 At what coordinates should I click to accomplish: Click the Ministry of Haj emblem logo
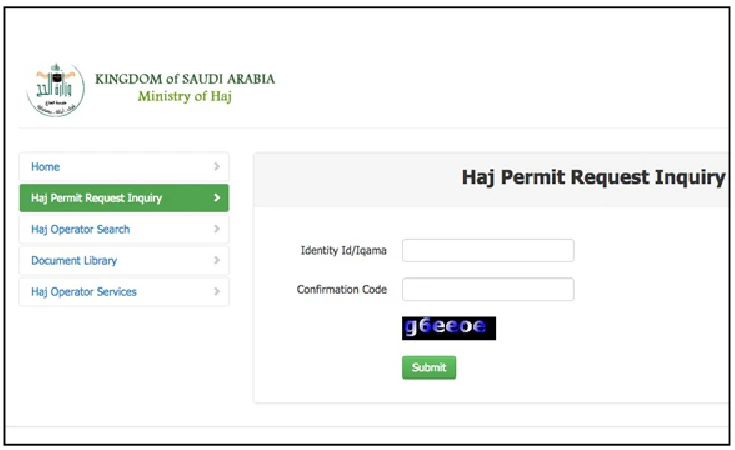(56, 89)
